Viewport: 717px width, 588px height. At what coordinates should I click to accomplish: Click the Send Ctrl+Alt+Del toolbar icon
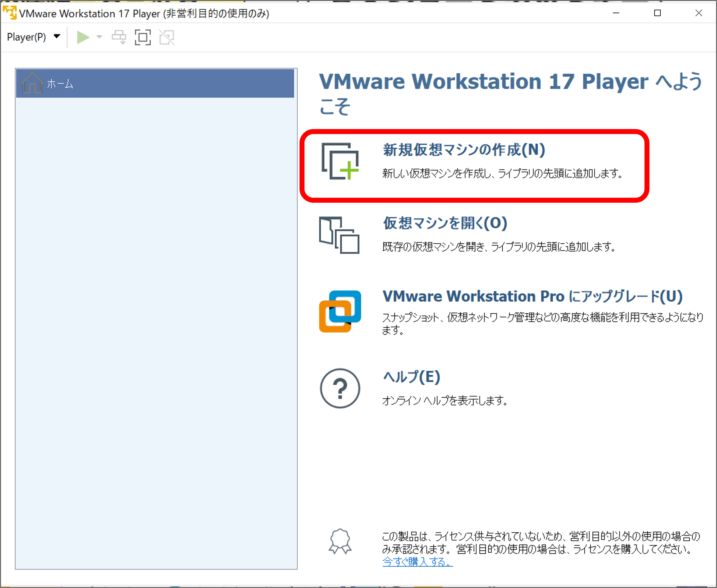point(119,37)
